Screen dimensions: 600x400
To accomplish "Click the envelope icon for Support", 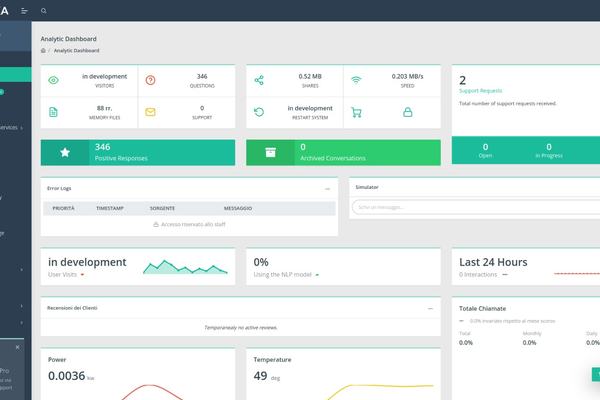I will click(x=150, y=112).
